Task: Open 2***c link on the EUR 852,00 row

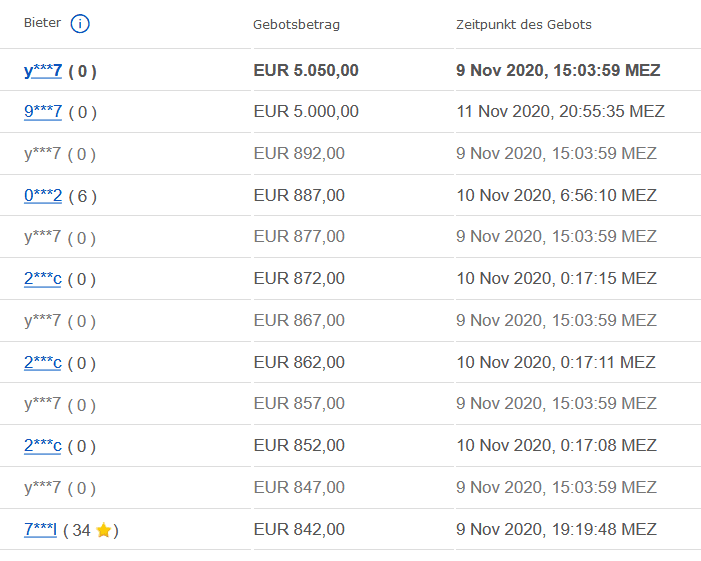Action: coord(43,446)
